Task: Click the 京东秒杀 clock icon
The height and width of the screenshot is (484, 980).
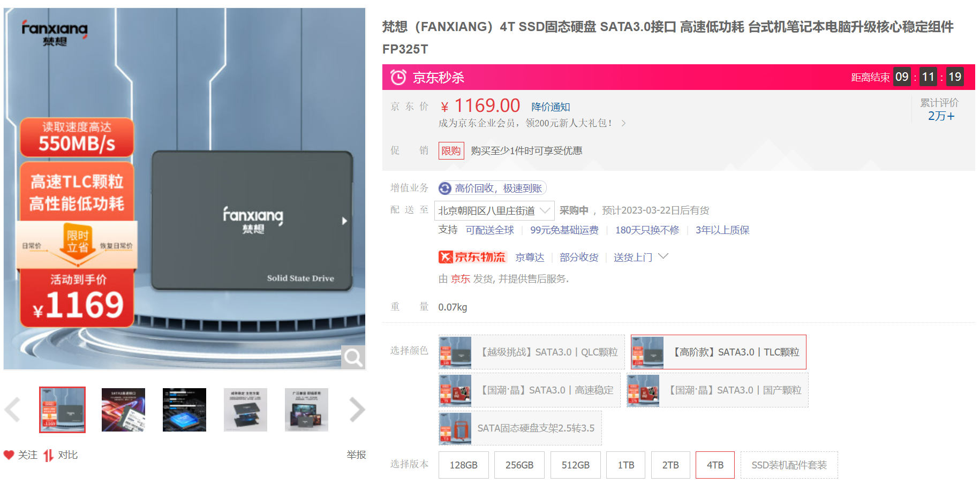Action: point(398,77)
